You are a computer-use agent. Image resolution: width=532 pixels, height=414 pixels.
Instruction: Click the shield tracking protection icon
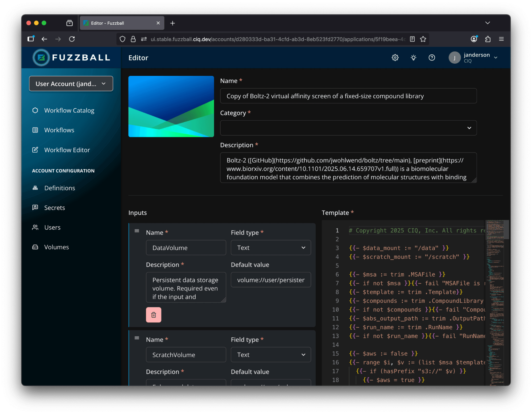click(122, 39)
